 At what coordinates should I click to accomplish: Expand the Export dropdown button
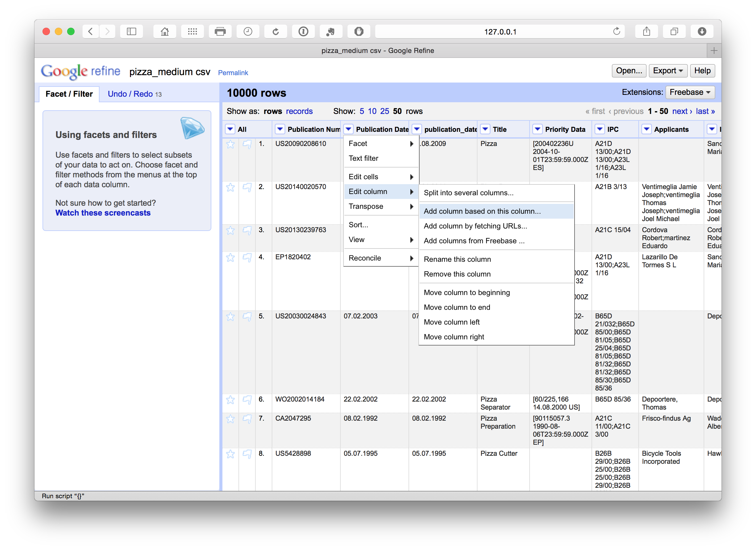(668, 71)
